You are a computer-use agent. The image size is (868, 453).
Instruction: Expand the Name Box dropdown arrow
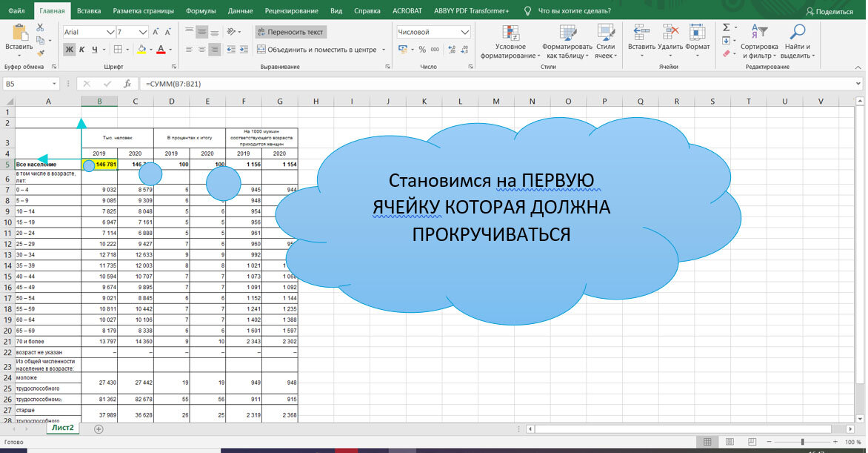click(x=54, y=84)
